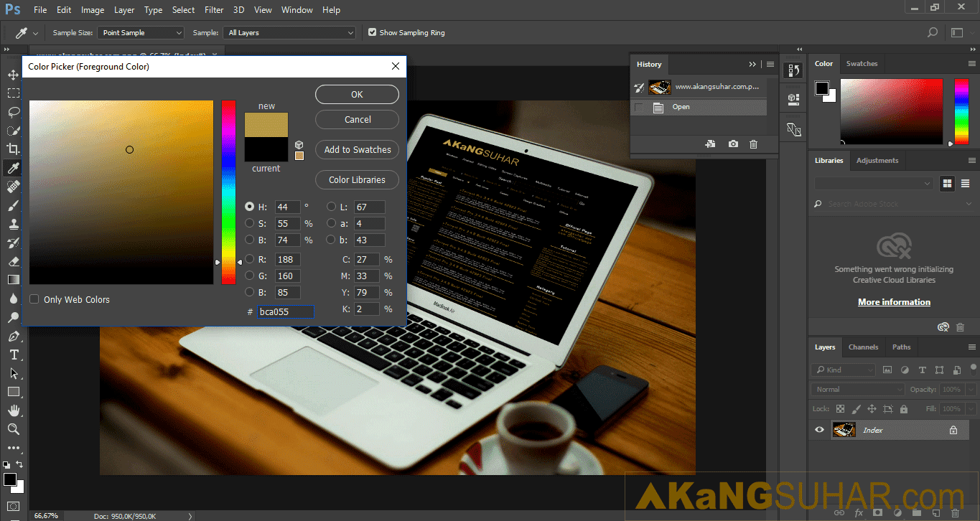The width and height of the screenshot is (980, 521).
Task: Create a new layer in Layers panel
Action: [935, 513]
